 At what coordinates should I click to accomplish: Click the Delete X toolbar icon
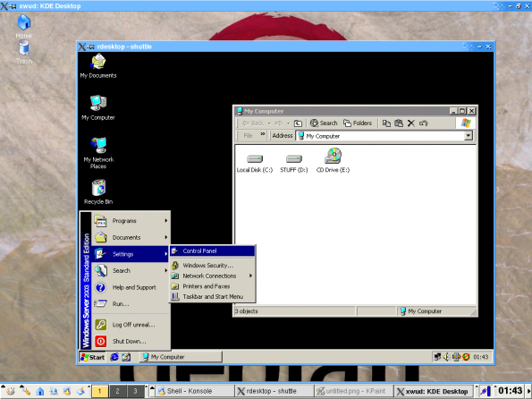(x=411, y=123)
